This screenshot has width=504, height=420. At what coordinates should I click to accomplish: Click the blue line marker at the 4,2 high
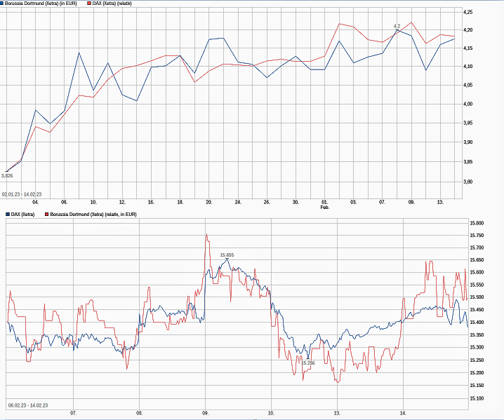pos(397,30)
